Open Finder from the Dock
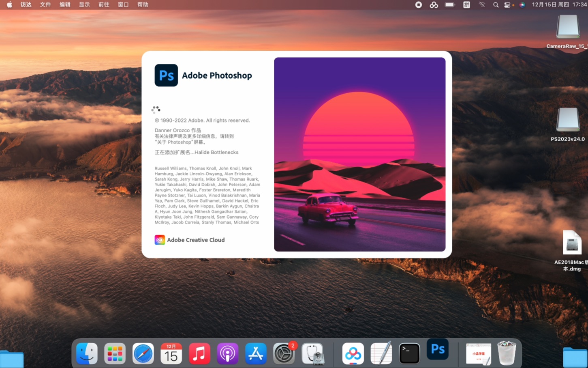 click(87, 353)
